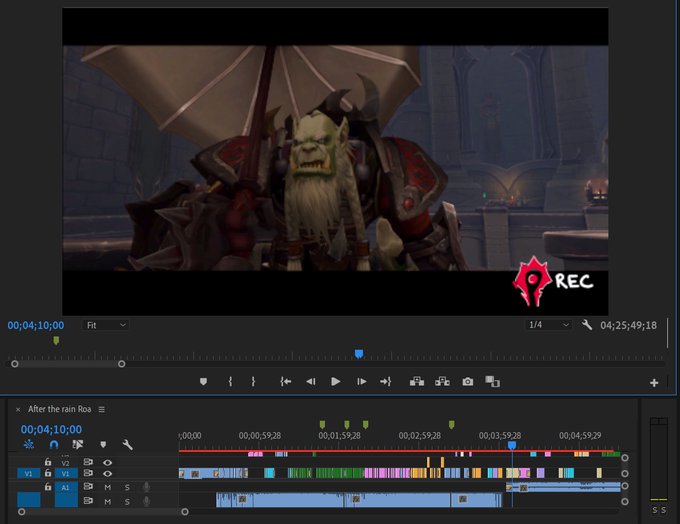Click Add Marker in the monitor transport bar
Viewport: 680px width, 524px height.
click(x=203, y=382)
